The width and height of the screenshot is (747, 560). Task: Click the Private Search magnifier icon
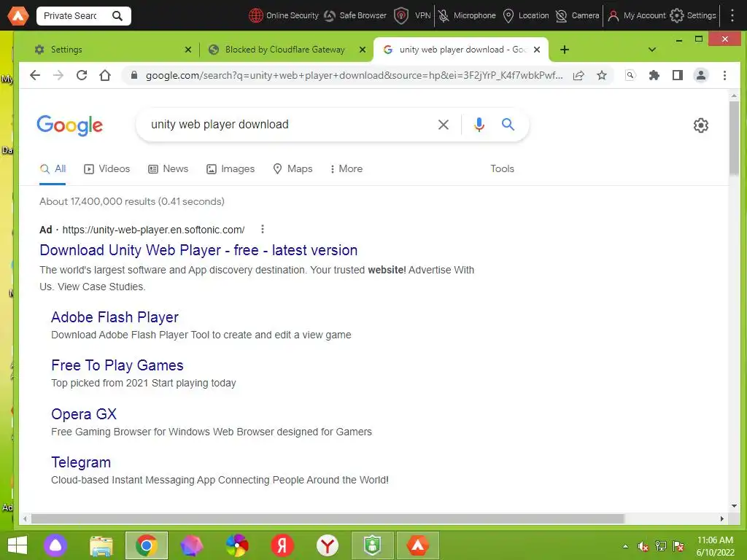pos(117,16)
